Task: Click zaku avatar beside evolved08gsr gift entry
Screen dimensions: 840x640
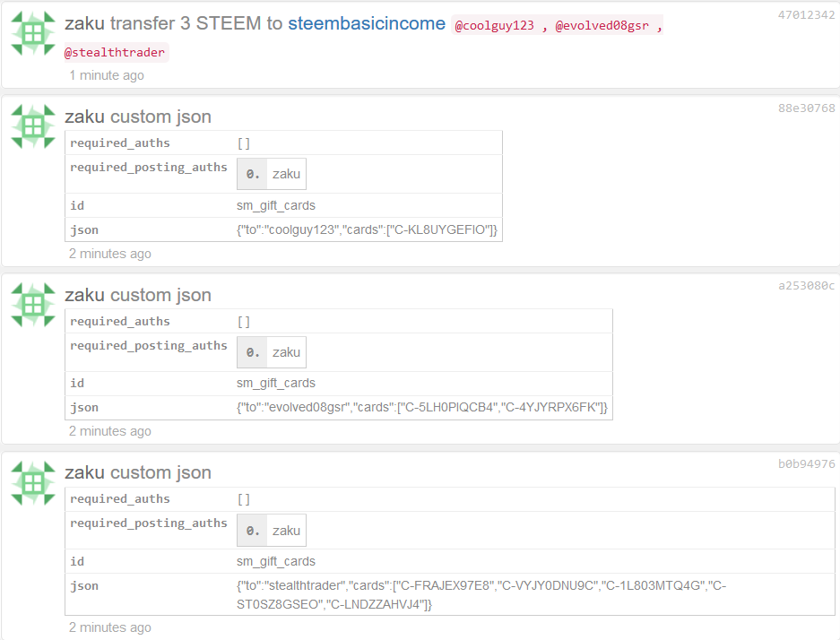Action: tap(33, 305)
